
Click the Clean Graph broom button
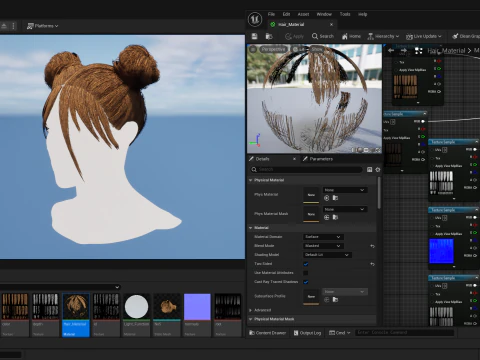[x=466, y=36]
